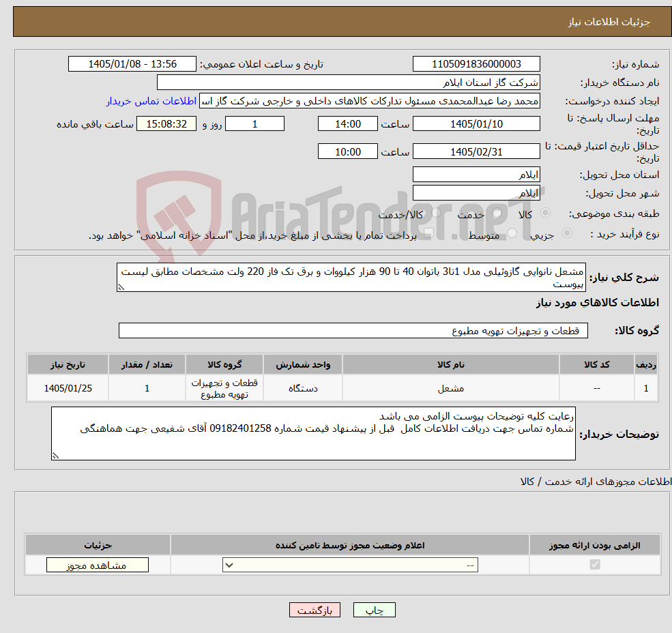
Task: Select the کالا/خدمت radio button
Action: click(x=436, y=213)
